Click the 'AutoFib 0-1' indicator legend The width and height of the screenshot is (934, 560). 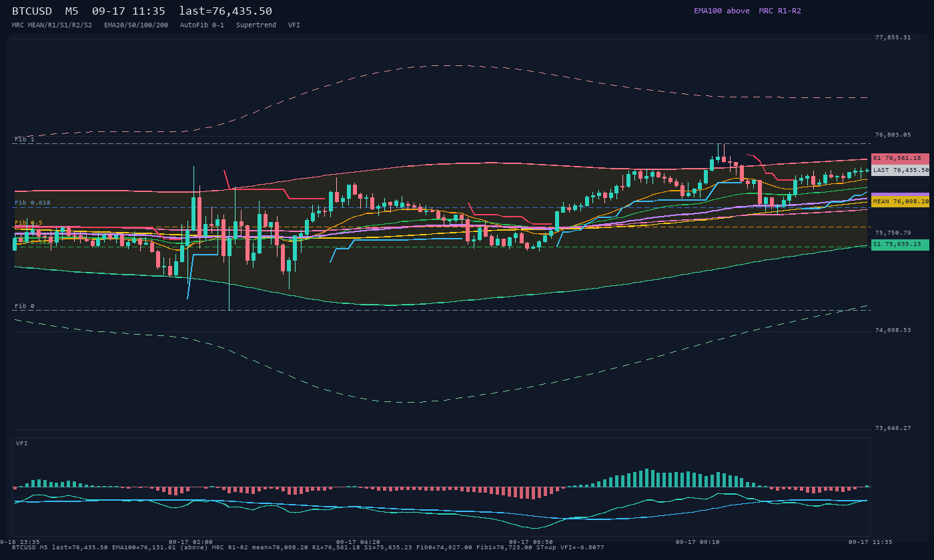tap(202, 25)
